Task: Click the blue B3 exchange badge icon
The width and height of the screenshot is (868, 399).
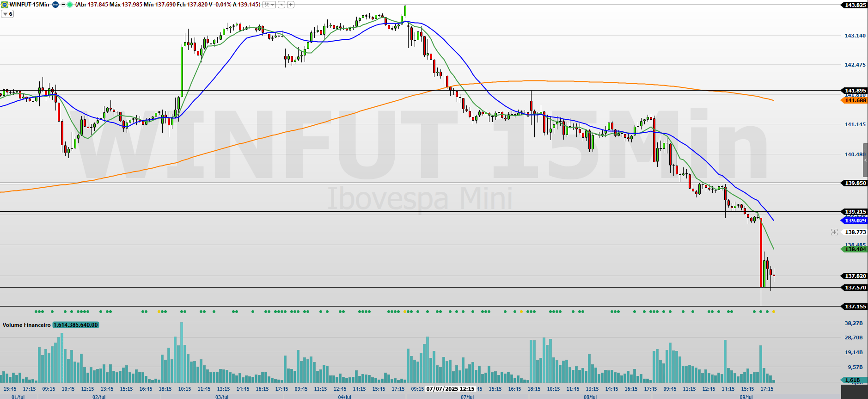Action: pyautogui.click(x=55, y=5)
